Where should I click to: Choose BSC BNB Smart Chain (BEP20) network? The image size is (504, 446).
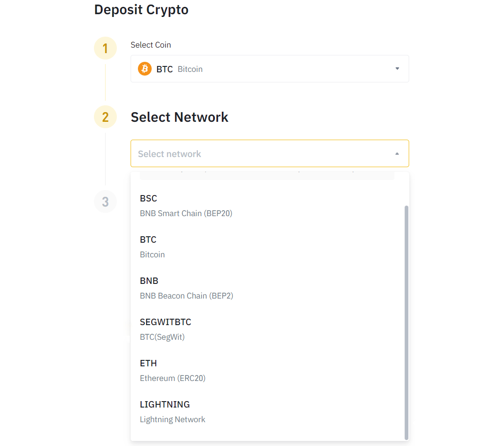[x=186, y=206]
